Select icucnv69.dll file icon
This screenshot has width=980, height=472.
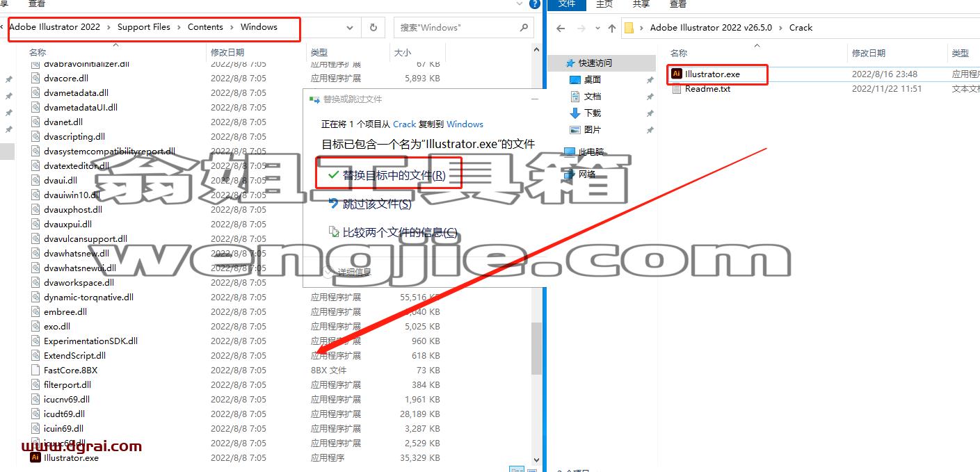coord(35,399)
